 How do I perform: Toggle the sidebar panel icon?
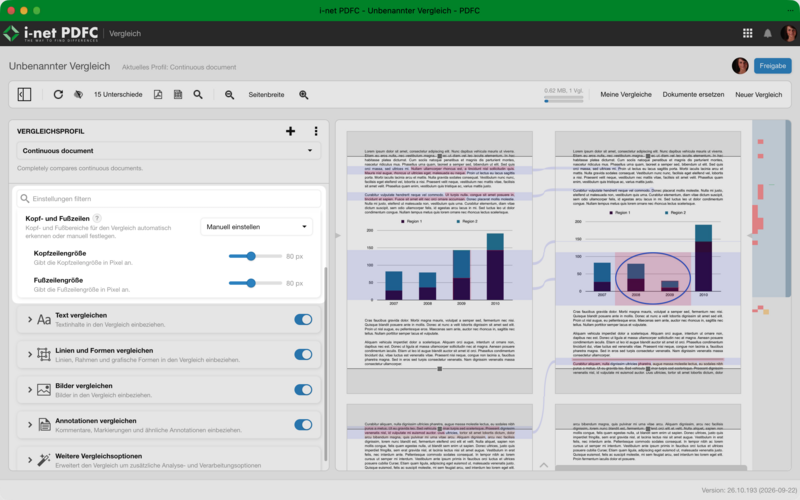[x=24, y=94]
